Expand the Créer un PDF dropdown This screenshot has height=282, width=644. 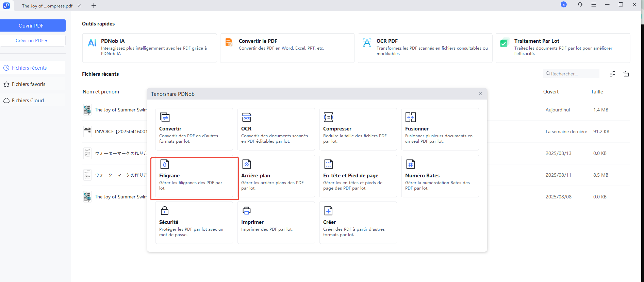[32, 40]
